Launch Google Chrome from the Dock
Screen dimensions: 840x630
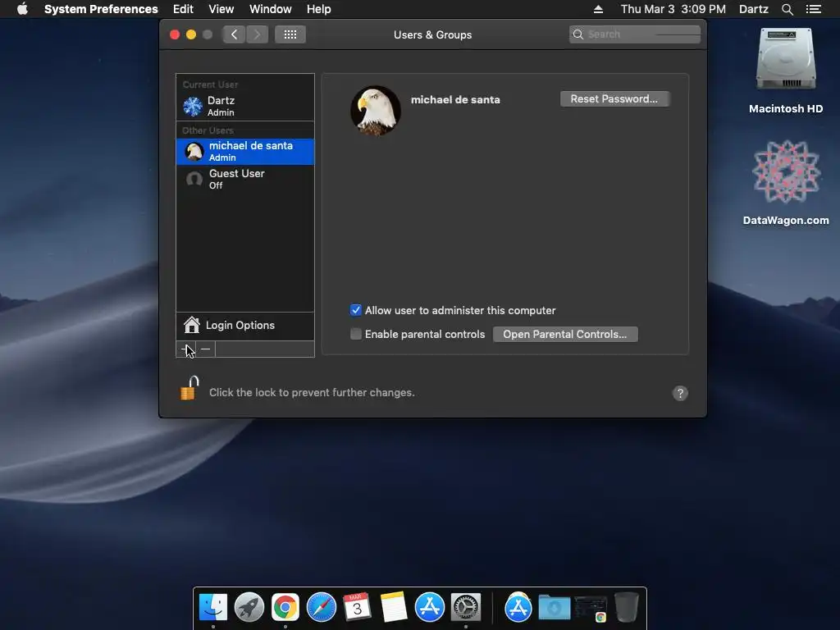(x=285, y=608)
